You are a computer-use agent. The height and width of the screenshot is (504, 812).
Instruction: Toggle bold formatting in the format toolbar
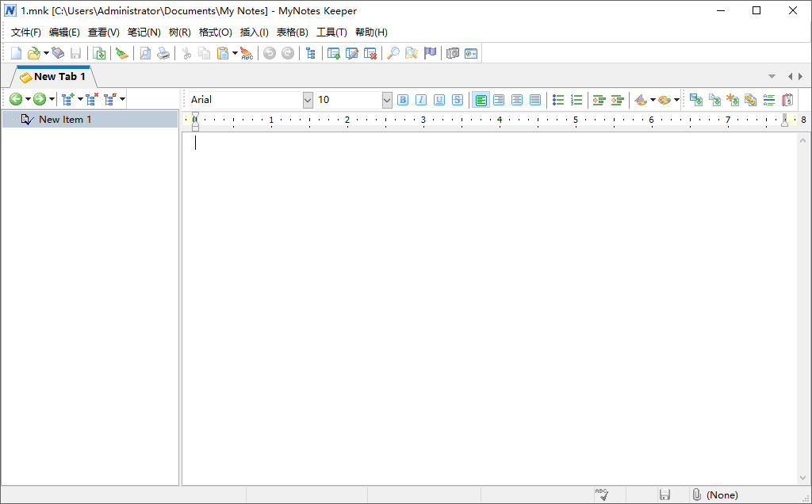403,100
